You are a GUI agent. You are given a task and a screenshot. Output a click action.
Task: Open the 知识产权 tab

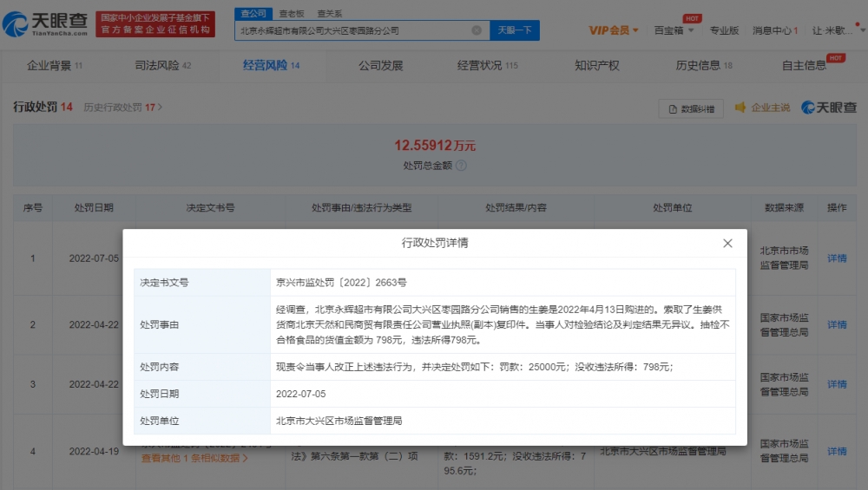597,65
